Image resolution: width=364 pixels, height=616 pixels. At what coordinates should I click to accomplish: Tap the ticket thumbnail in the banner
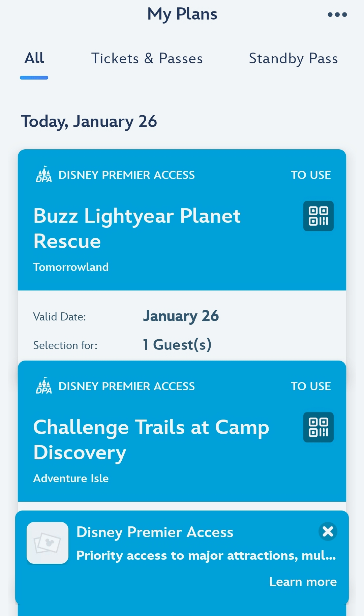pyautogui.click(x=48, y=543)
